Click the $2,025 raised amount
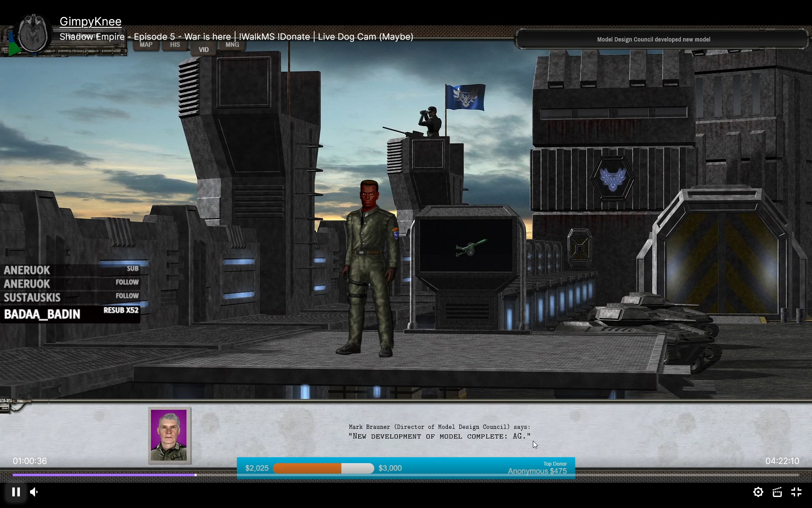Image resolution: width=812 pixels, height=508 pixels. click(257, 468)
